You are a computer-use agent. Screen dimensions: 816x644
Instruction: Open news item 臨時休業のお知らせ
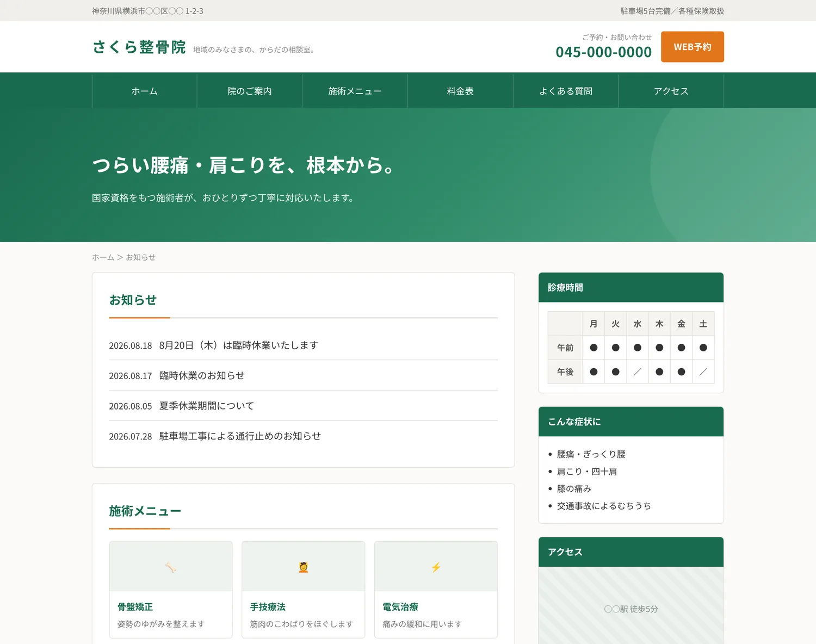click(202, 376)
